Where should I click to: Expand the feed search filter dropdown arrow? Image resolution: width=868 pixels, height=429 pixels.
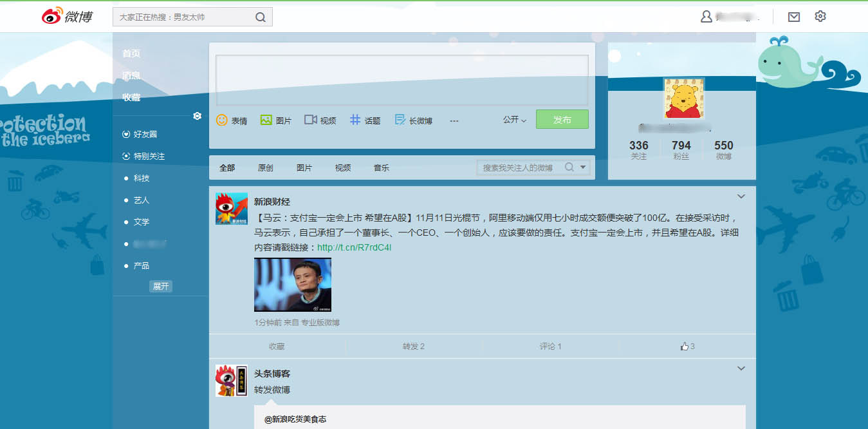(x=583, y=167)
